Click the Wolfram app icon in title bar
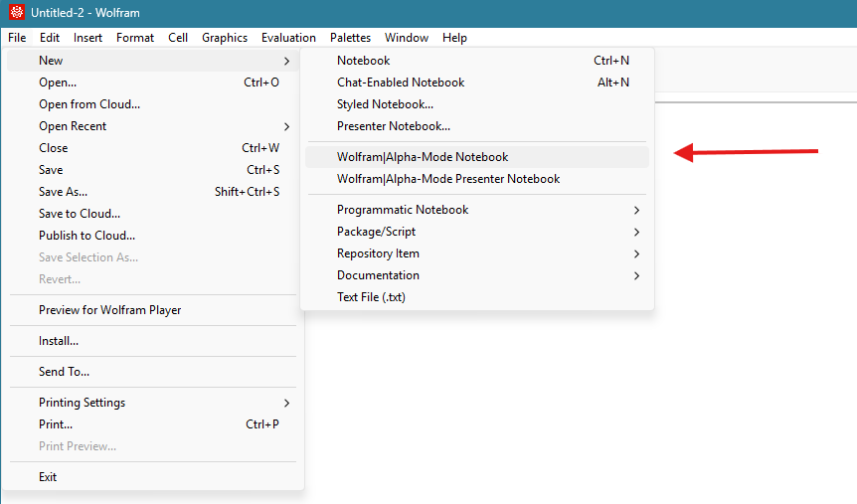857x504 pixels. pos(17,12)
